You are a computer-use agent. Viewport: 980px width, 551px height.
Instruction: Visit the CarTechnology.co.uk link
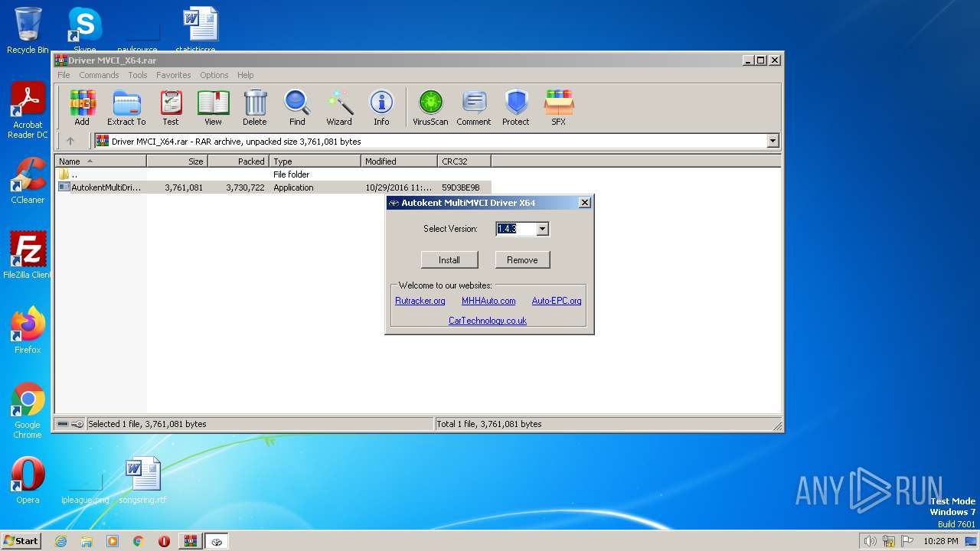(x=488, y=321)
